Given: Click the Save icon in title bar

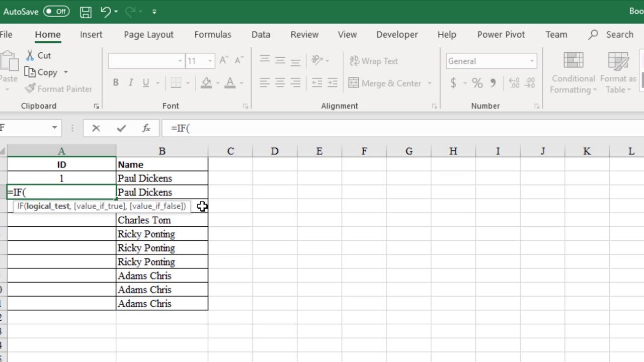Looking at the screenshot, I should (86, 12).
